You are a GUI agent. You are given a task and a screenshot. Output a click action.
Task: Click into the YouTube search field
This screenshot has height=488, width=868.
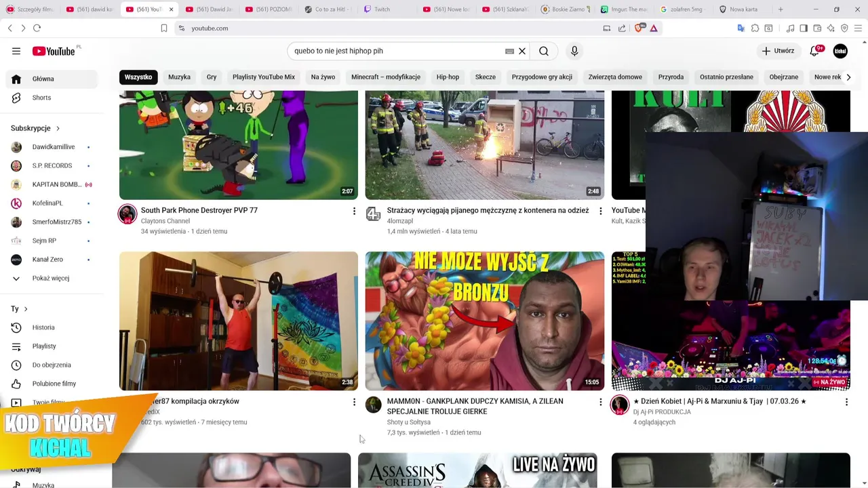coord(397,51)
